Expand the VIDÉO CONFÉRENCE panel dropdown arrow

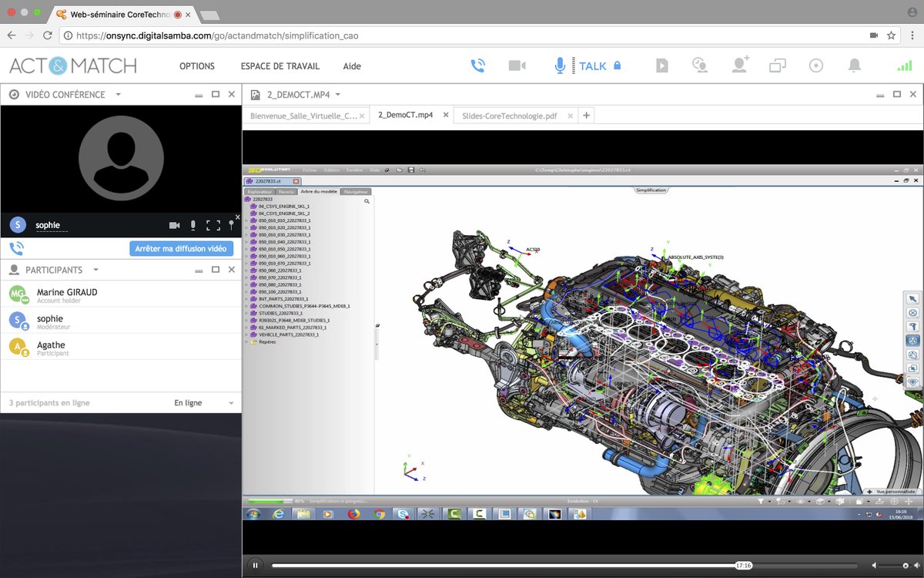click(x=119, y=94)
